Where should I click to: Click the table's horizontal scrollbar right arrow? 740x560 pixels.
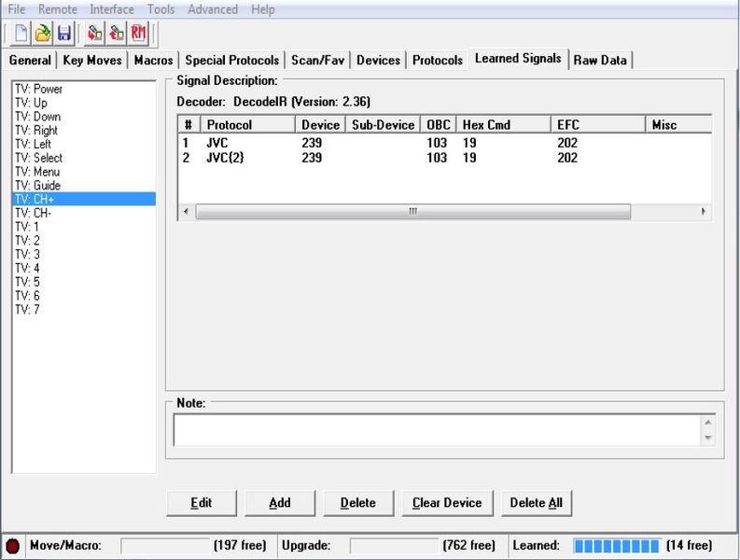point(704,212)
